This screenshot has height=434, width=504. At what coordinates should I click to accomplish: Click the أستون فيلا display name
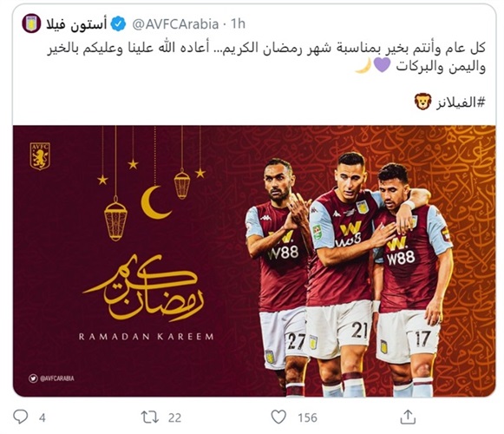[76, 24]
